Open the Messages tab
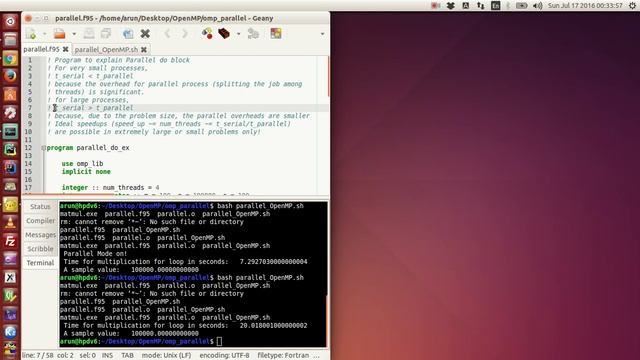Image resolution: width=640 pixels, height=360 pixels. pyautogui.click(x=40, y=235)
